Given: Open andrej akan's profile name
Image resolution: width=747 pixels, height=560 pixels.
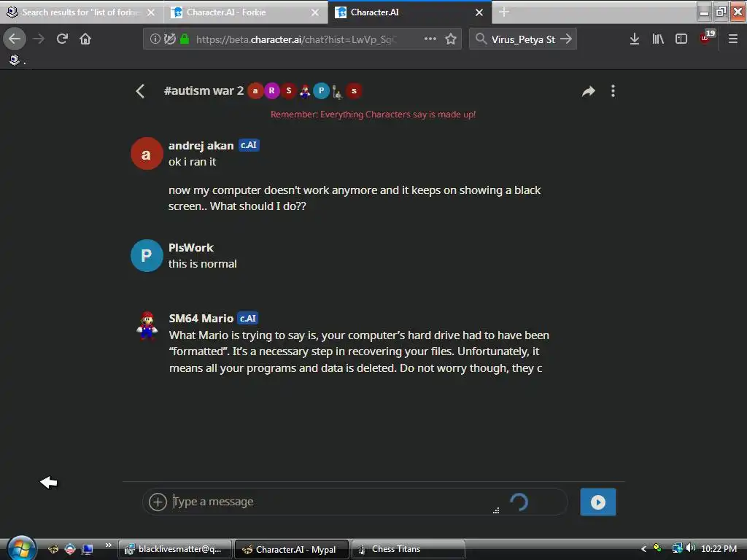Looking at the screenshot, I should click(x=201, y=145).
